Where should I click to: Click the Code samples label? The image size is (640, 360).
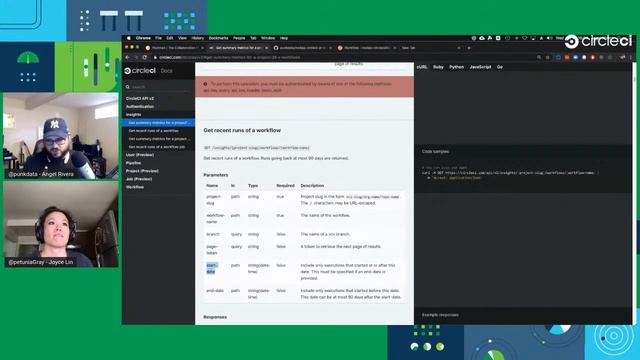click(436, 151)
